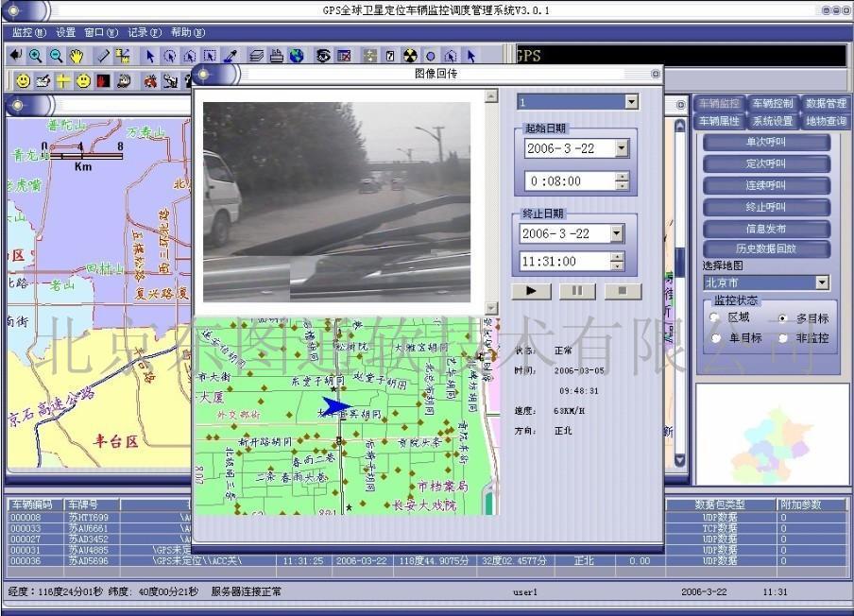Select the rectangle region selection tool
Image resolution: width=854 pixels, height=616 pixels.
(210, 56)
